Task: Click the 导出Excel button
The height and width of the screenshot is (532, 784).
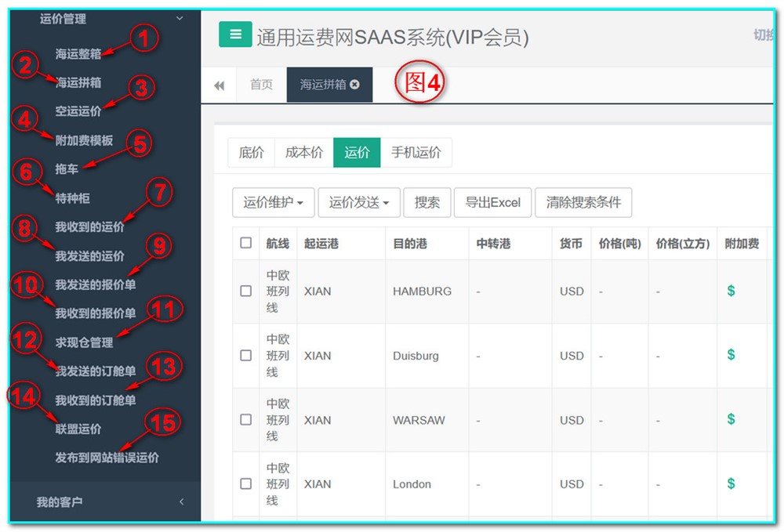Action: (492, 202)
